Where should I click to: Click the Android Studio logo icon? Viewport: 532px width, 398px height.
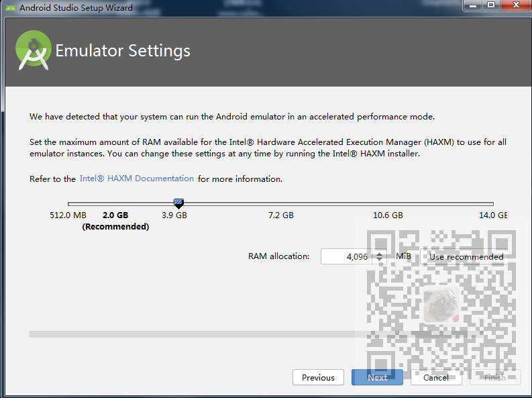coord(34,50)
